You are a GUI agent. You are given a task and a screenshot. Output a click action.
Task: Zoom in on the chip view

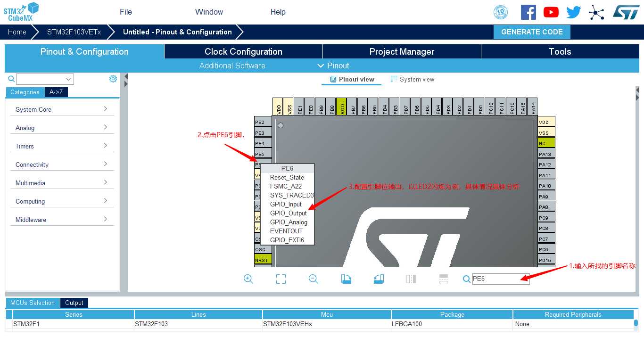coord(248,279)
